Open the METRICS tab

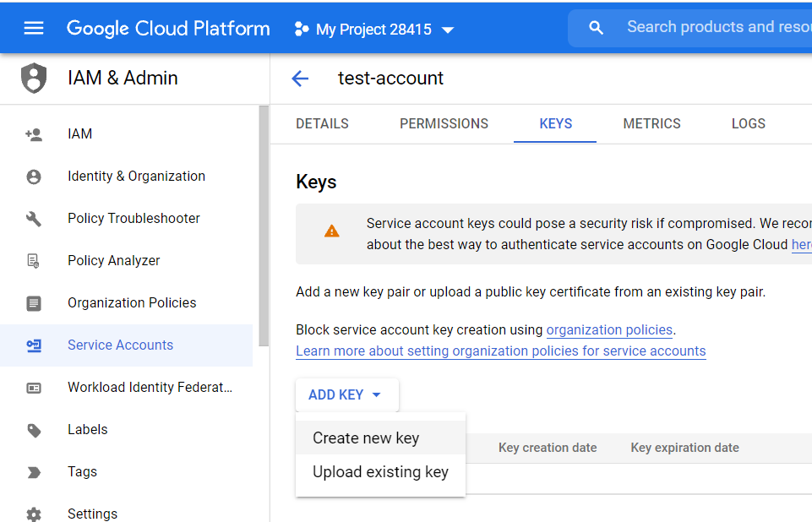click(651, 124)
